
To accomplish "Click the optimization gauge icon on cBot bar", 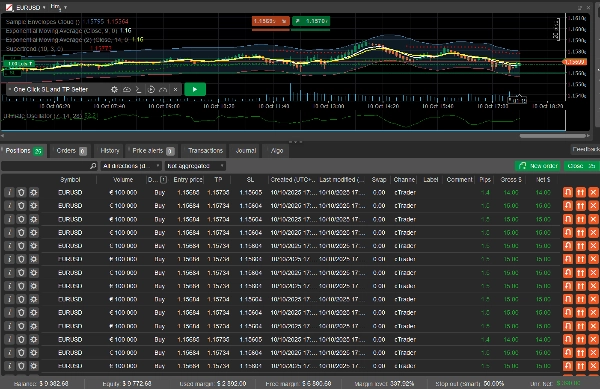I will pyautogui.click(x=163, y=90).
